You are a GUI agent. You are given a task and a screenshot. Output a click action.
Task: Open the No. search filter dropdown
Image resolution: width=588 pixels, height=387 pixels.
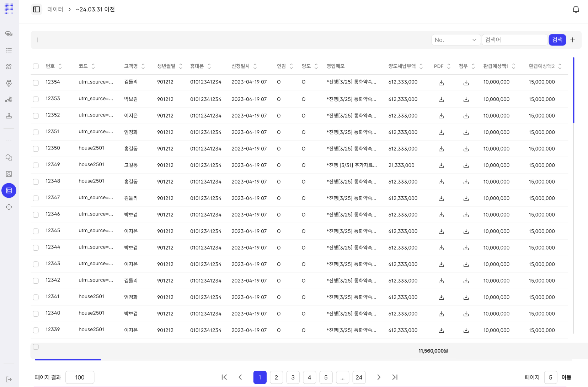coord(455,40)
